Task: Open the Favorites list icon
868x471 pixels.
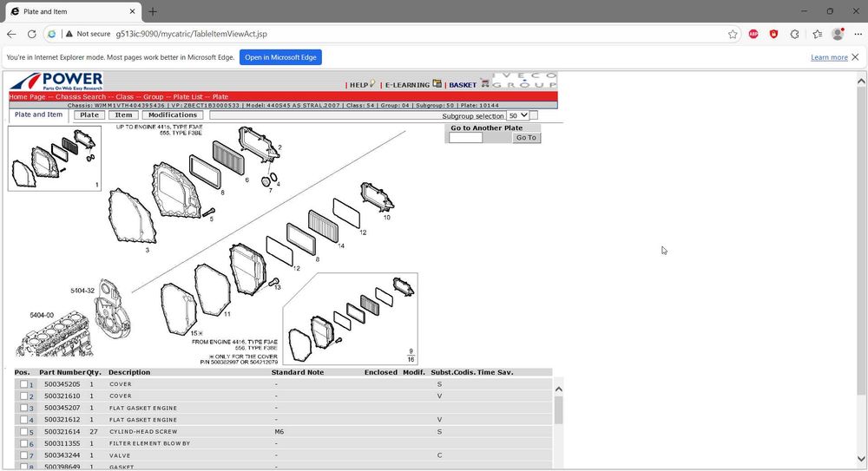Action: (x=818, y=35)
